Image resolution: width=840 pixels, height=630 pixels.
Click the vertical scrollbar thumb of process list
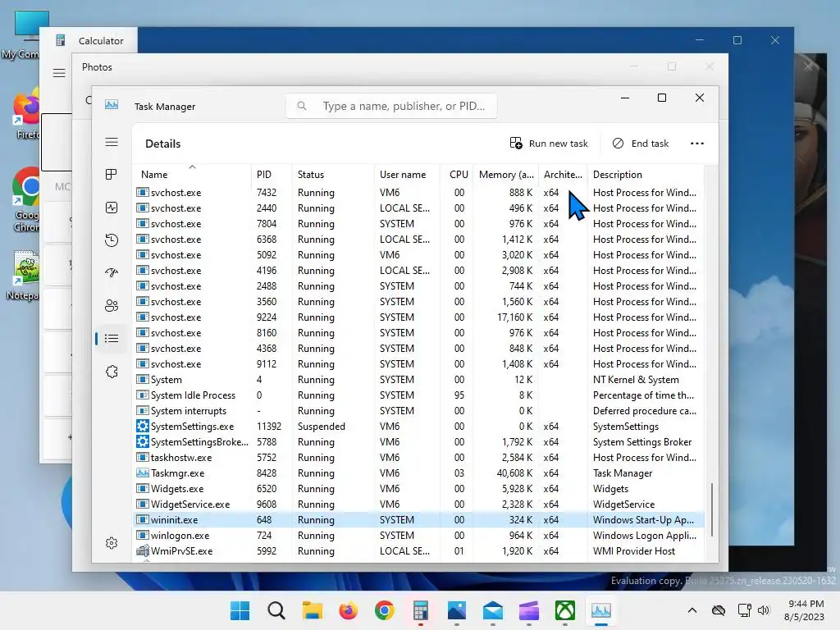pyautogui.click(x=711, y=509)
